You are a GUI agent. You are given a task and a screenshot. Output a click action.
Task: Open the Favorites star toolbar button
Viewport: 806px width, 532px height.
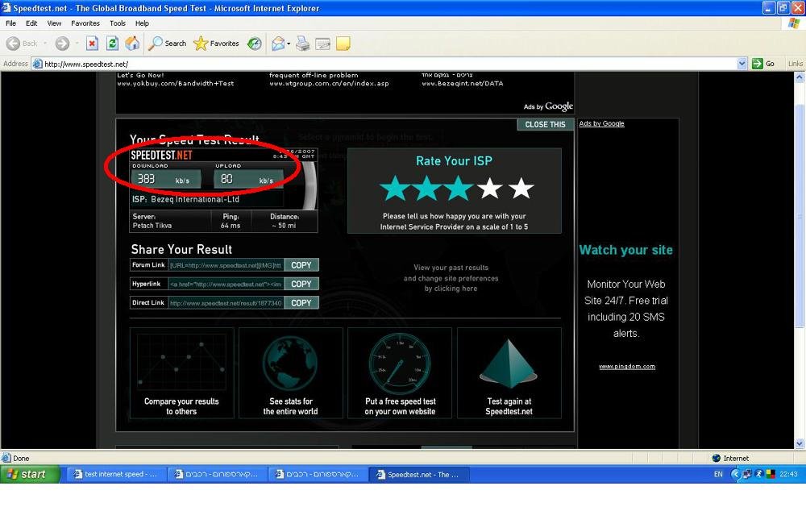point(216,44)
